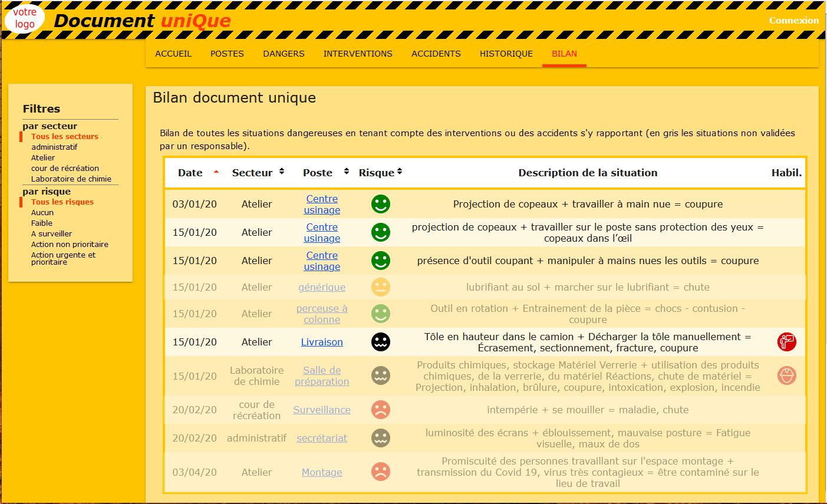This screenshot has height=504, width=827.
Task: Sort by Secteur column arrows
Action: click(x=282, y=172)
